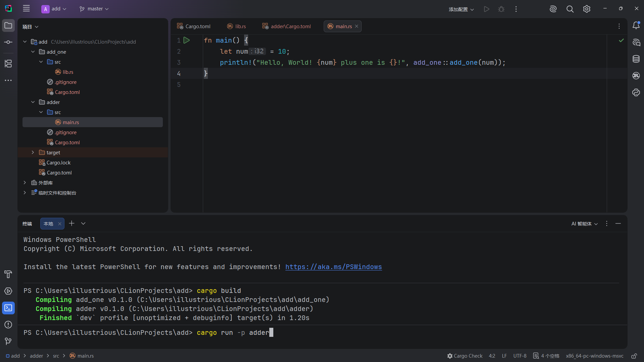Open the Terminal tool window icon
The image size is (644, 362).
coord(8,308)
